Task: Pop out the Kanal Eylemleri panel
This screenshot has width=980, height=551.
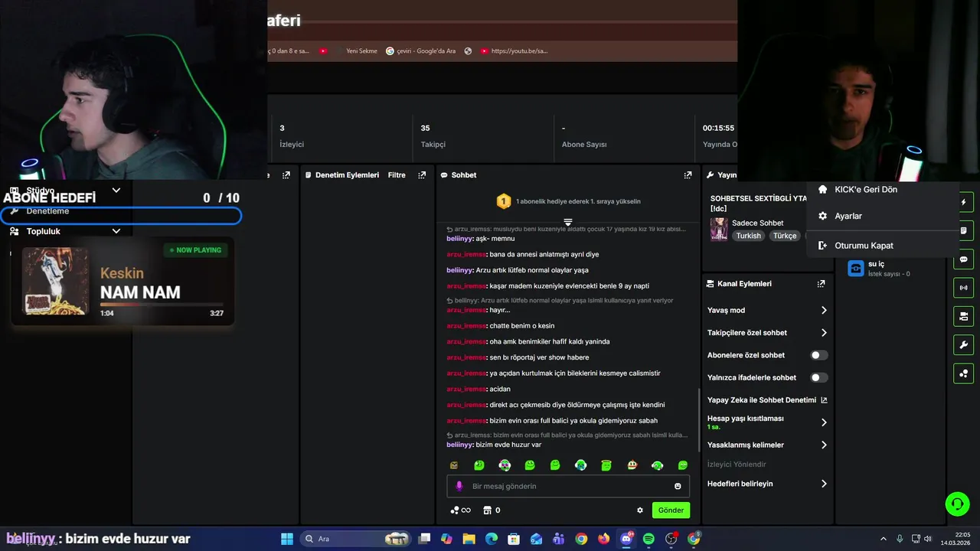Action: (x=821, y=284)
